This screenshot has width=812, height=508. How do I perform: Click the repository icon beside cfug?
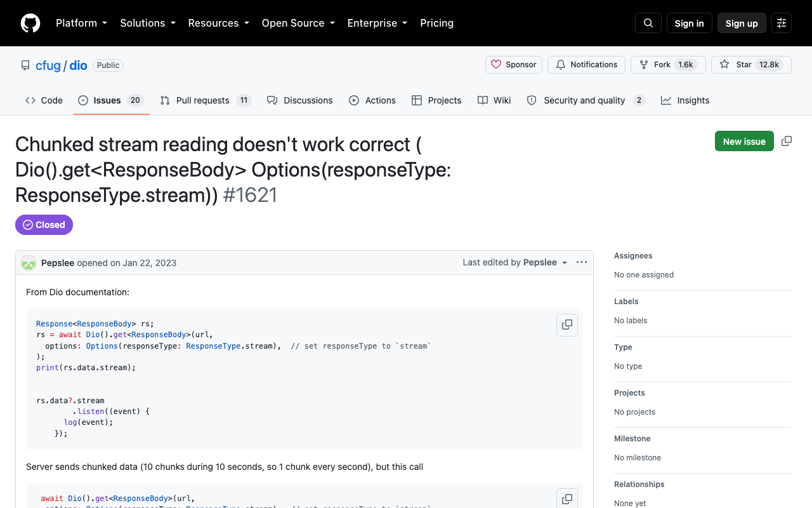pos(25,65)
